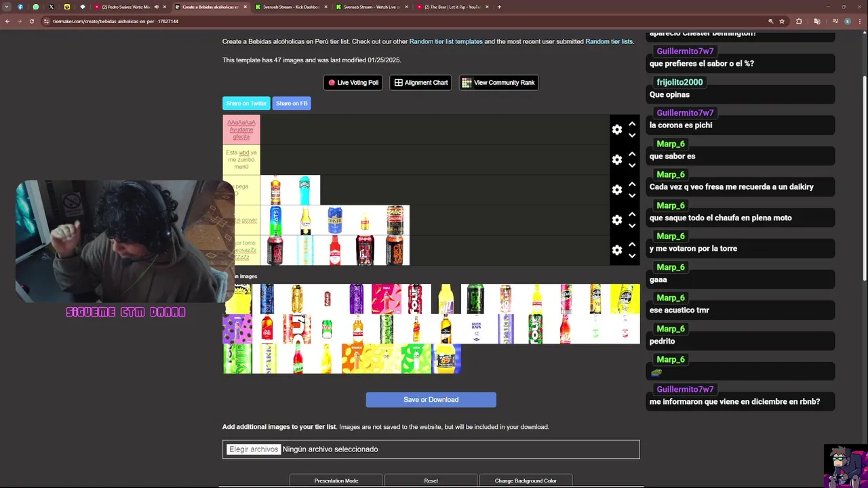Start a Live Voting Poll
Viewport: 868px width, 488px height.
(x=353, y=83)
